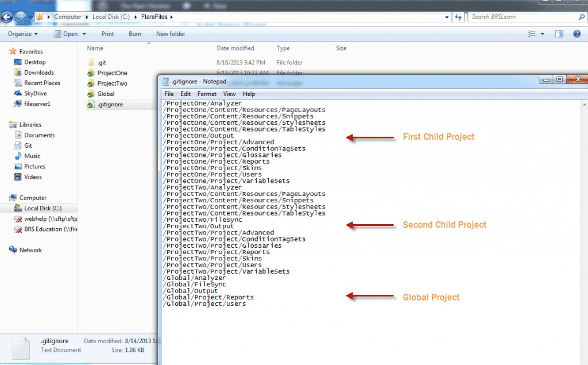Image resolution: width=588 pixels, height=365 pixels.
Task: Open the ProjectOne folder icon
Action: [91, 73]
